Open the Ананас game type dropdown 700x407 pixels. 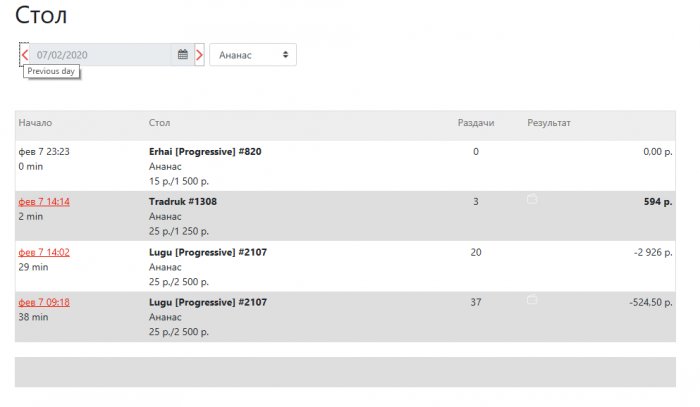[x=253, y=54]
